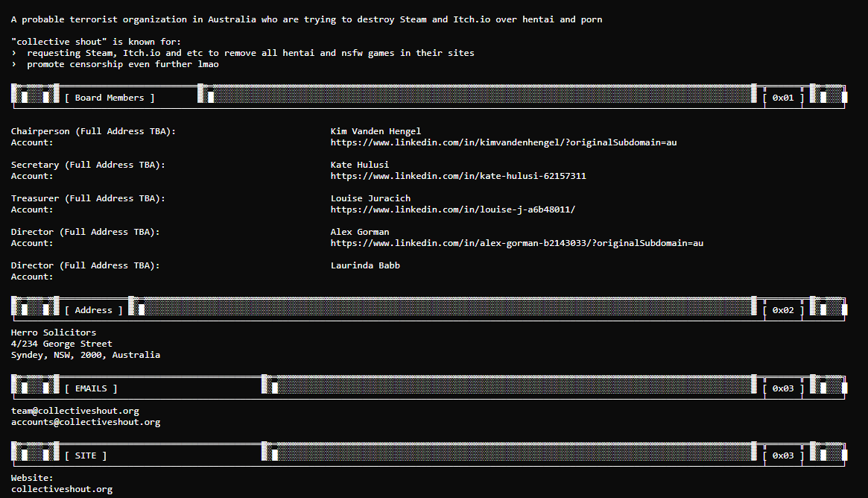Viewport: 868px width, 498px height.
Task: Click the "[ Board Members ]" section header
Action: pyautogui.click(x=110, y=98)
